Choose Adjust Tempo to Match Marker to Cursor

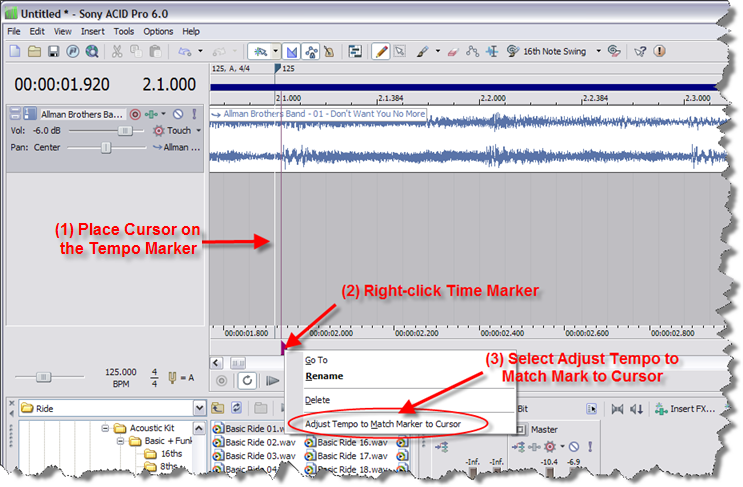pos(383,424)
